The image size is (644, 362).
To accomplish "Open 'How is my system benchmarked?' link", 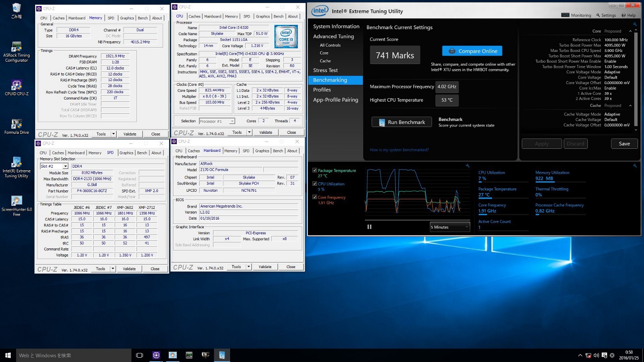I will pyautogui.click(x=399, y=150).
